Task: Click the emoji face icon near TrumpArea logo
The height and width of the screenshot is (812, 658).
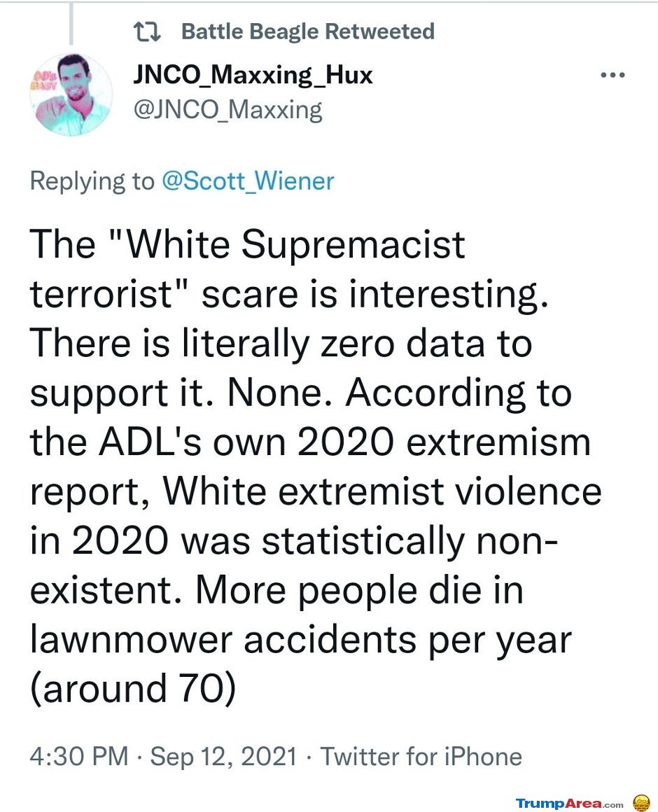Action: tap(641, 802)
